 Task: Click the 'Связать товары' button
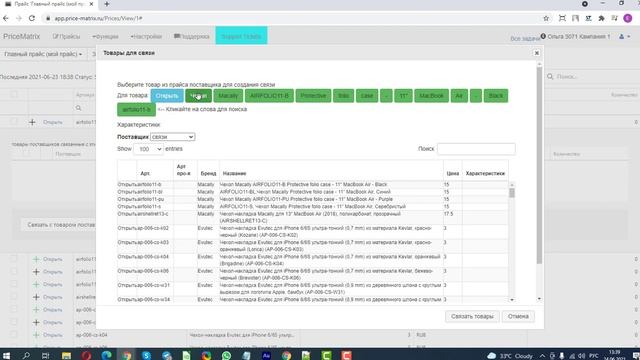[472, 316]
